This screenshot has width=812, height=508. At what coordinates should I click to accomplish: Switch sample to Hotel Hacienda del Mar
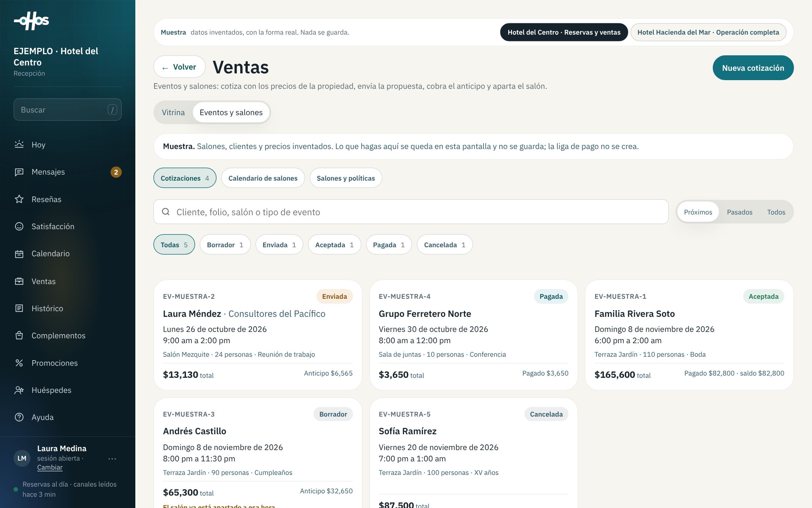click(x=708, y=32)
